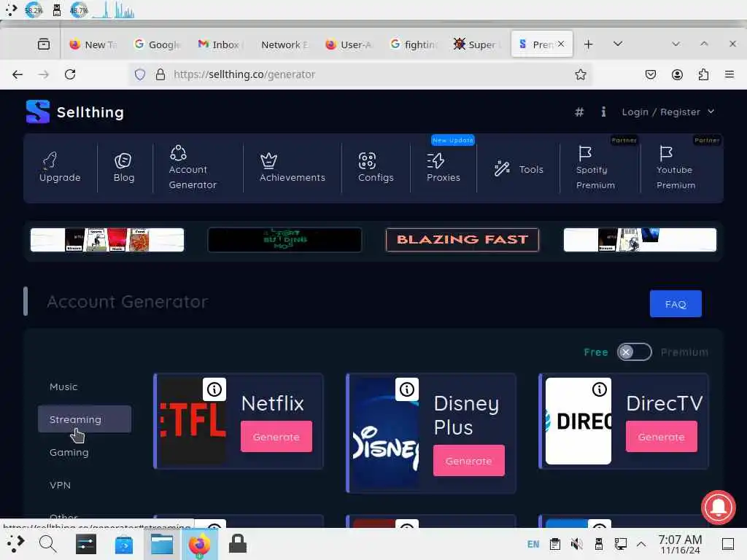Open the Spotify Premium partner link
The height and width of the screenshot is (560, 747).
595,168
